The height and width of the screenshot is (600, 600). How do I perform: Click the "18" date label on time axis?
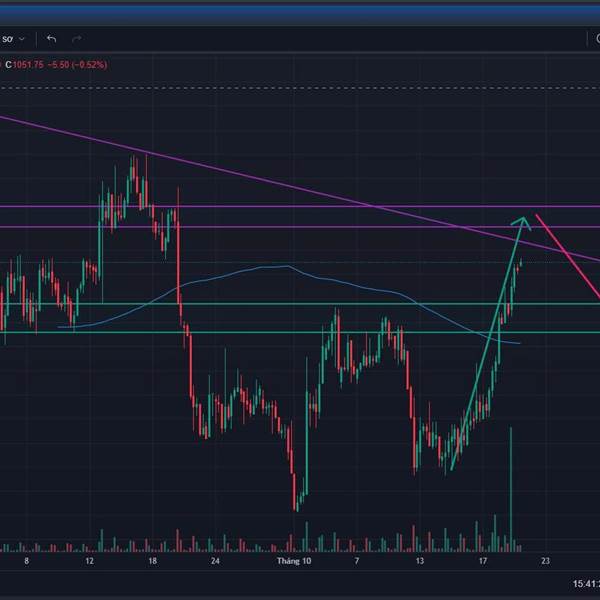pyautogui.click(x=152, y=561)
